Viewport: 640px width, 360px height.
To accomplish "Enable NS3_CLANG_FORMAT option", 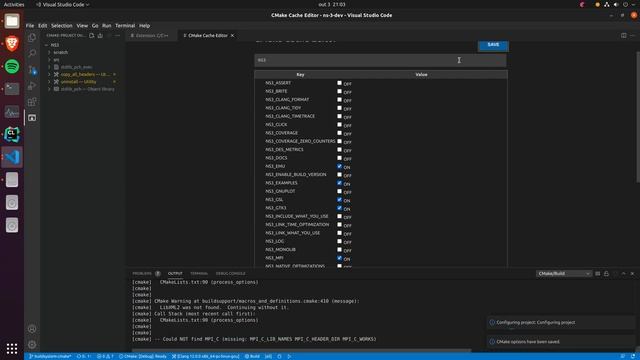I will tap(339, 100).
